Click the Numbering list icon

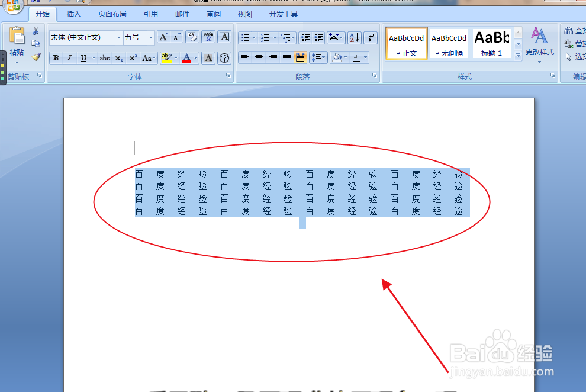coord(265,37)
